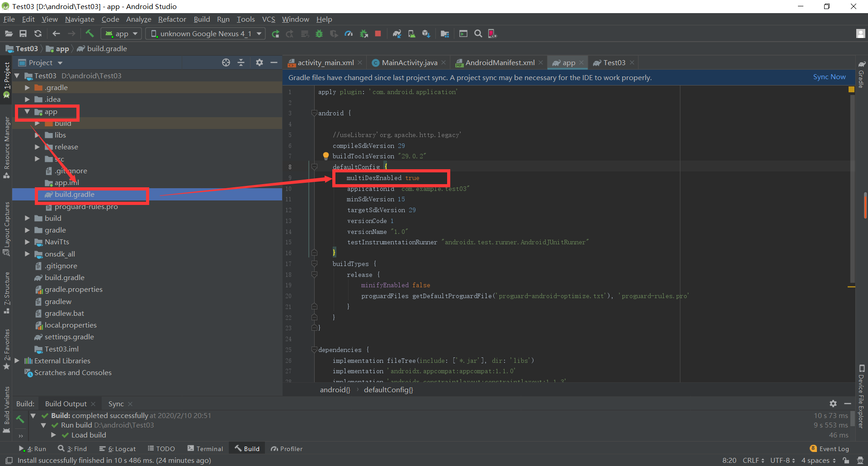
Task: Toggle the 6: Logcat tool window
Action: 118,449
